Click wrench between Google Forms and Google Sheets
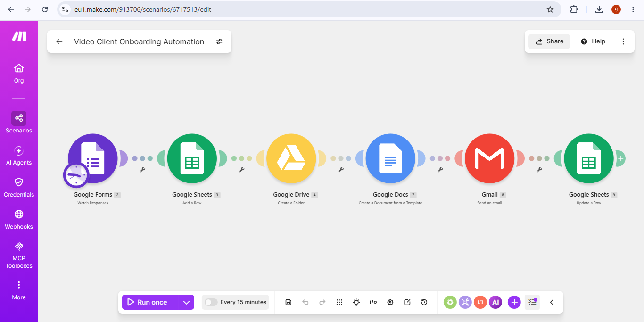Viewport: 644px width, 322px height. click(x=142, y=169)
